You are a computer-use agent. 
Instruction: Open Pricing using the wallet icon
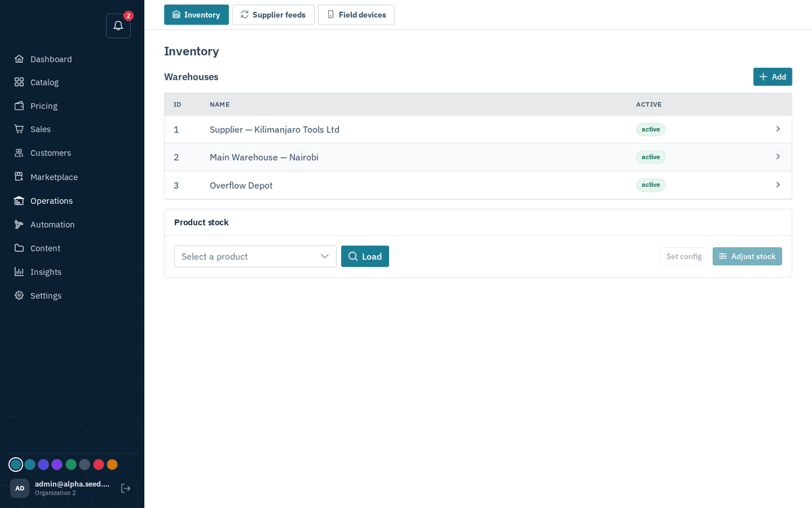(19, 106)
